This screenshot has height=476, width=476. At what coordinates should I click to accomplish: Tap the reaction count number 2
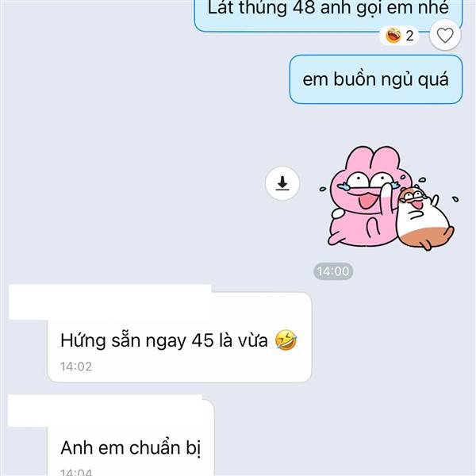(409, 36)
